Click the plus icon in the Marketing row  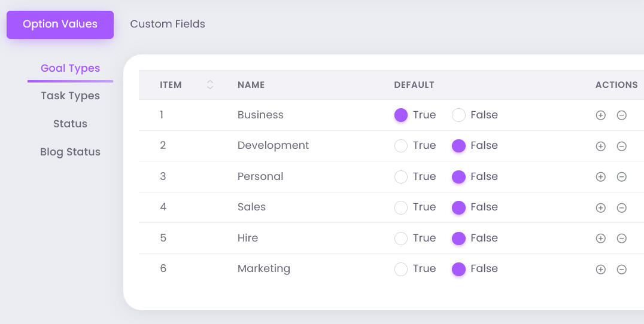[x=600, y=269]
